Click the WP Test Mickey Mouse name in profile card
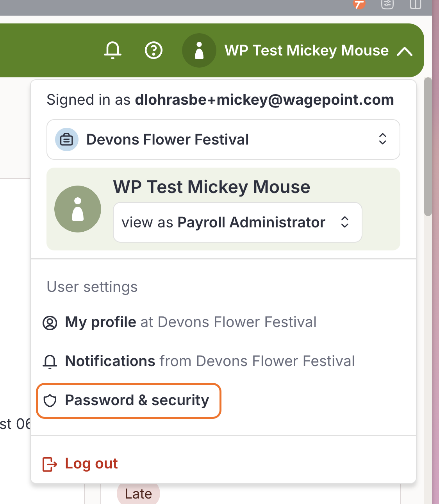This screenshot has height=504, width=439. [x=212, y=187]
